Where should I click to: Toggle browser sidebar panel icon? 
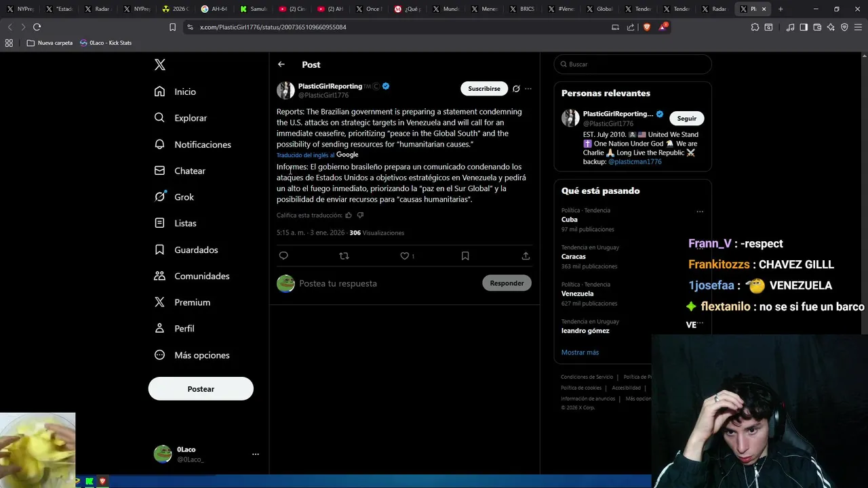tap(804, 27)
